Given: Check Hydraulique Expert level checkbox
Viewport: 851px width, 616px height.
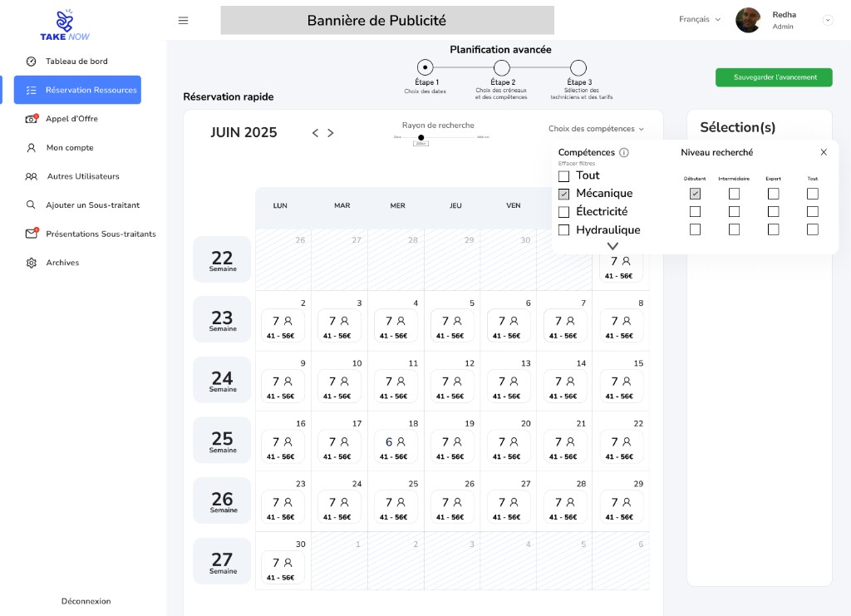Looking at the screenshot, I should coord(773,229).
